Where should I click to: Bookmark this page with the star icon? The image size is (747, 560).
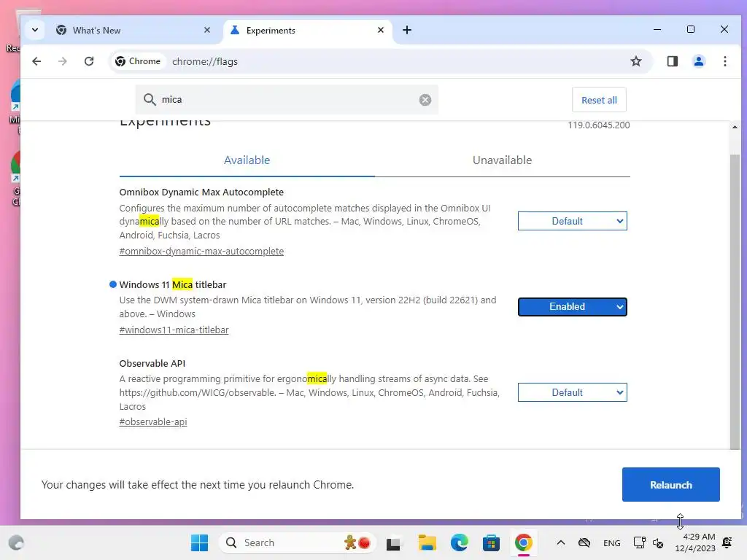pyautogui.click(x=636, y=61)
